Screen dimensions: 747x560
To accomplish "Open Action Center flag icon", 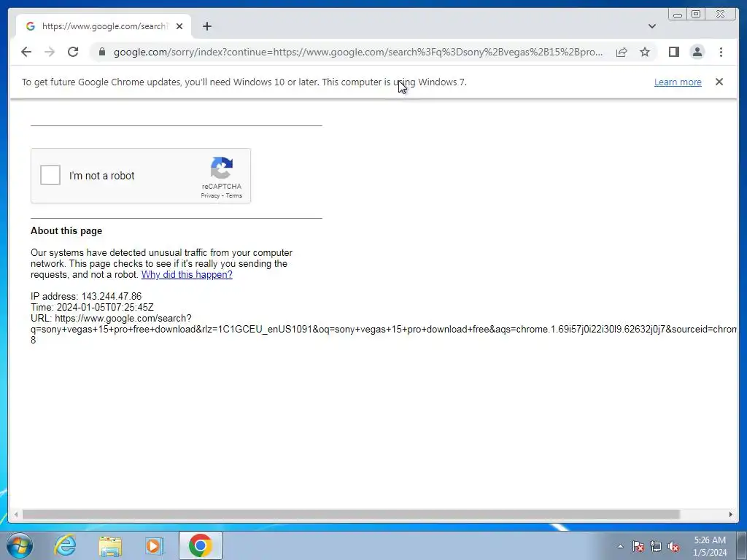I will pyautogui.click(x=638, y=546).
